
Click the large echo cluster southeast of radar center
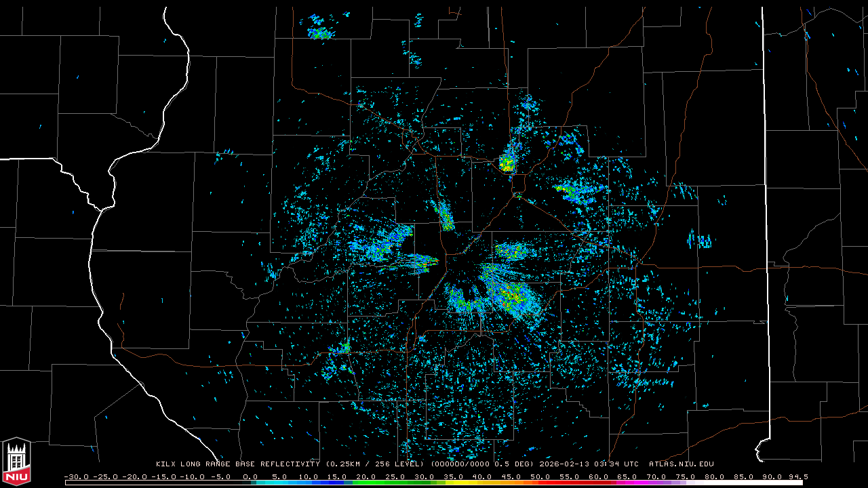(x=509, y=295)
